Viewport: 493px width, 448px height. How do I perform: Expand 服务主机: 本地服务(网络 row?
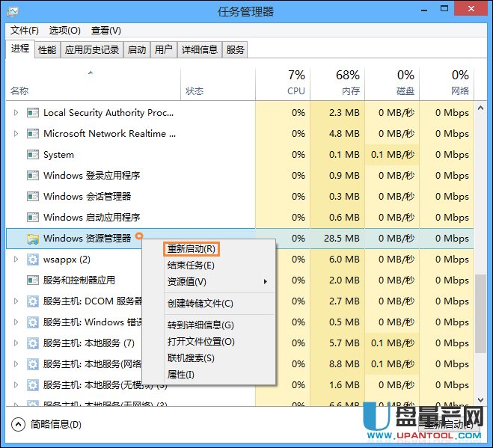(x=16, y=364)
